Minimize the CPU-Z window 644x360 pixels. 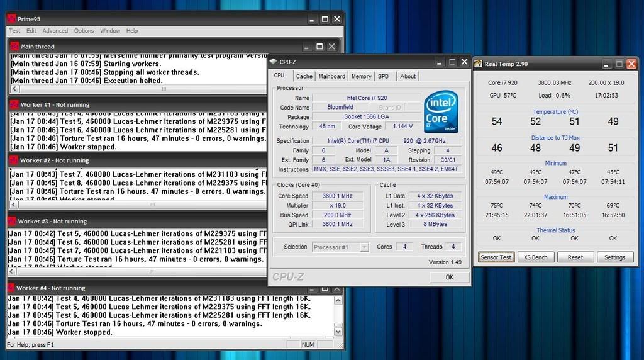pyautogui.click(x=439, y=62)
